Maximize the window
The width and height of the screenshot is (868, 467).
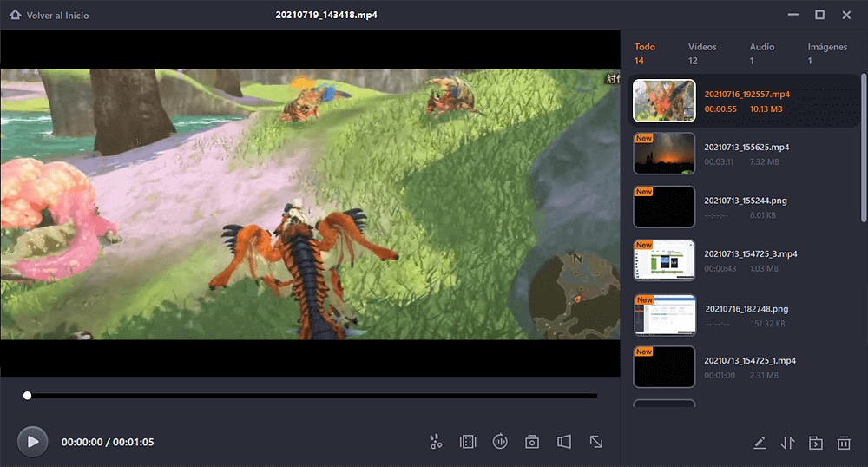(820, 15)
